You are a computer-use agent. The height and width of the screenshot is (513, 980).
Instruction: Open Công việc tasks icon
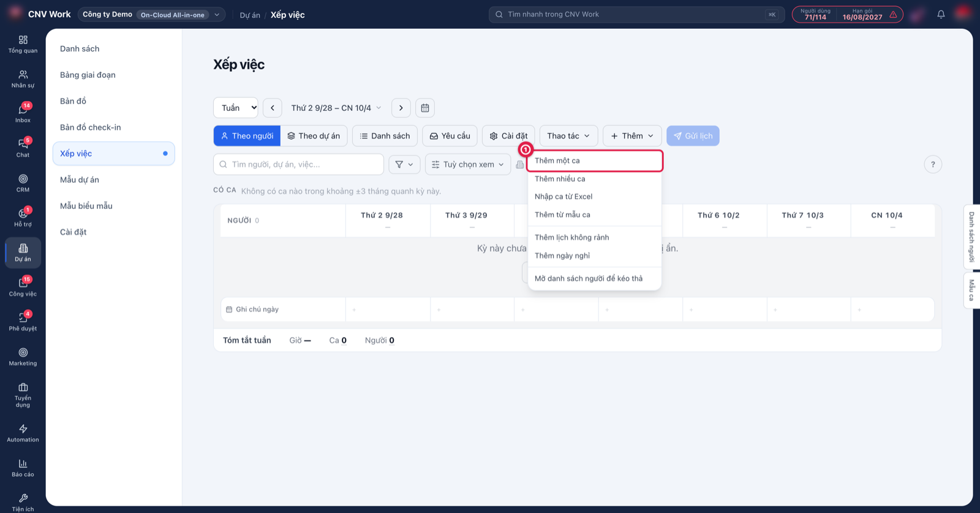[23, 287]
